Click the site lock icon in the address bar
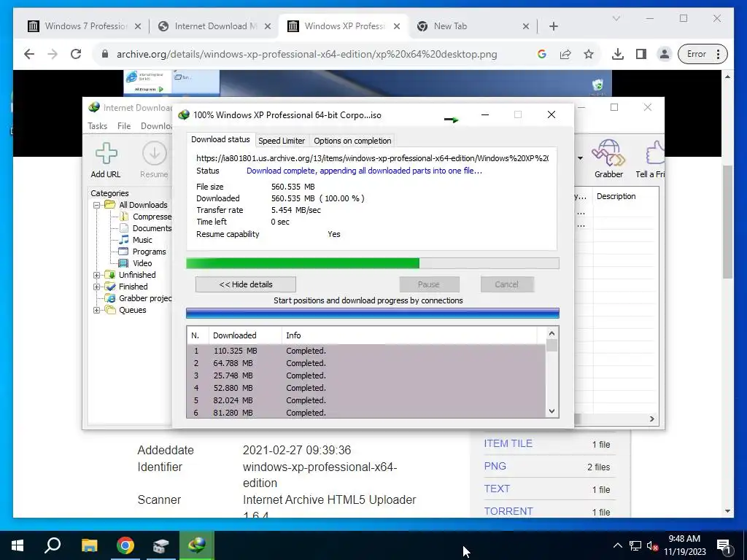This screenshot has height=560, width=747. pos(105,54)
